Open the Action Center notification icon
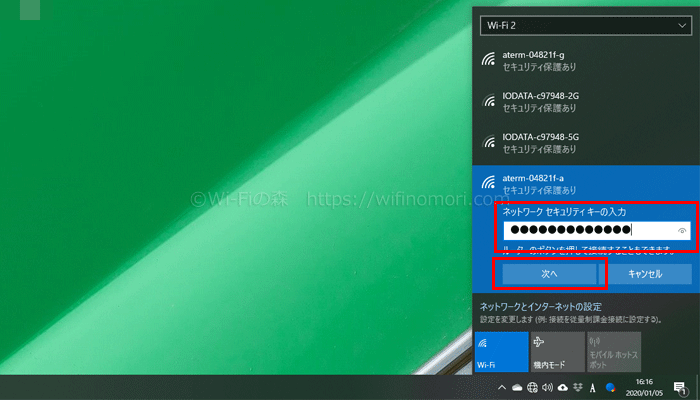The image size is (700, 400). tap(680, 387)
